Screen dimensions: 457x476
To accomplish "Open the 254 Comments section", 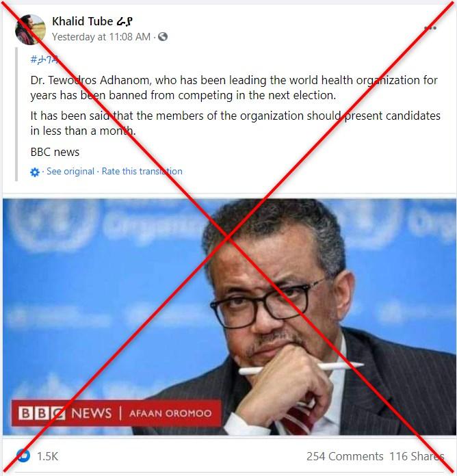I will (345, 456).
